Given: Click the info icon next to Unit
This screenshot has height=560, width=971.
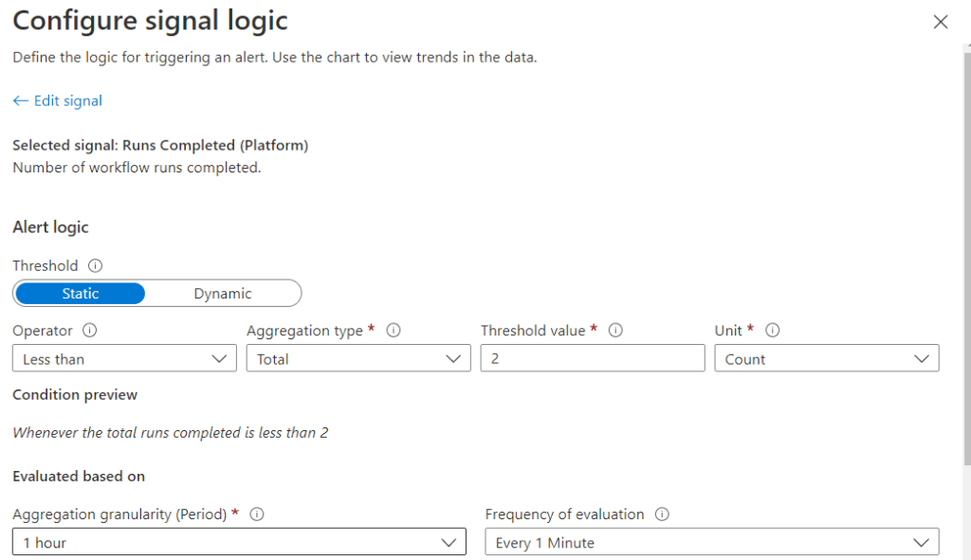Looking at the screenshot, I should pyautogui.click(x=772, y=331).
